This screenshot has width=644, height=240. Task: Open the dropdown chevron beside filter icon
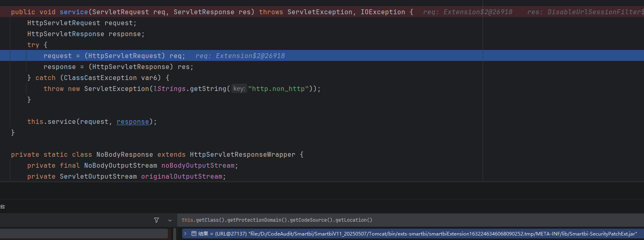[x=170, y=221]
